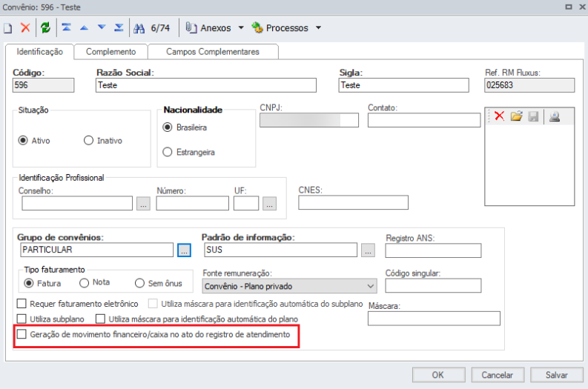
Task: Click the red X delete record icon
Action: tap(25, 27)
